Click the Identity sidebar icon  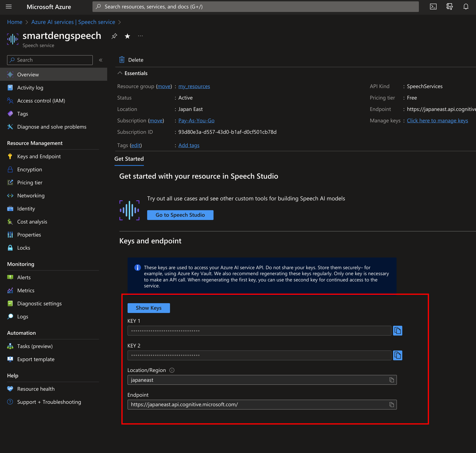click(10, 209)
